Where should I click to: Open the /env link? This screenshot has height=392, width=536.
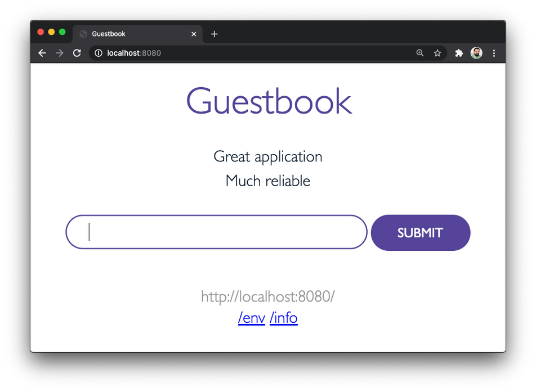(252, 318)
